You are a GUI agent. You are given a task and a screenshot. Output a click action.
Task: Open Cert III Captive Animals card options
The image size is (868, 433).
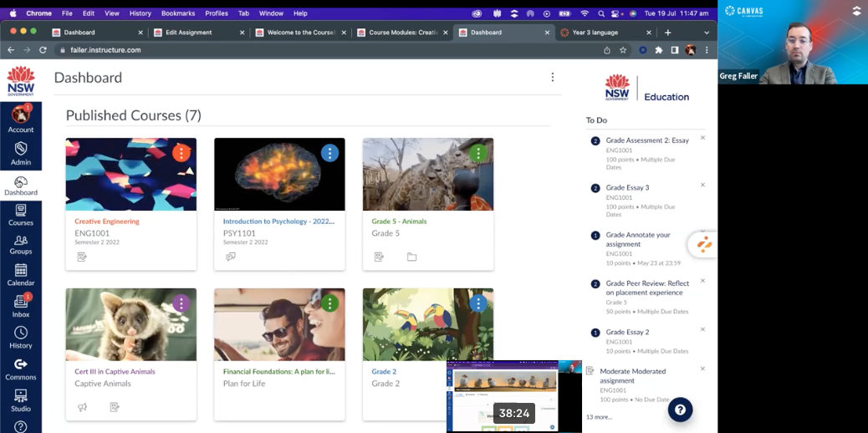(x=181, y=303)
